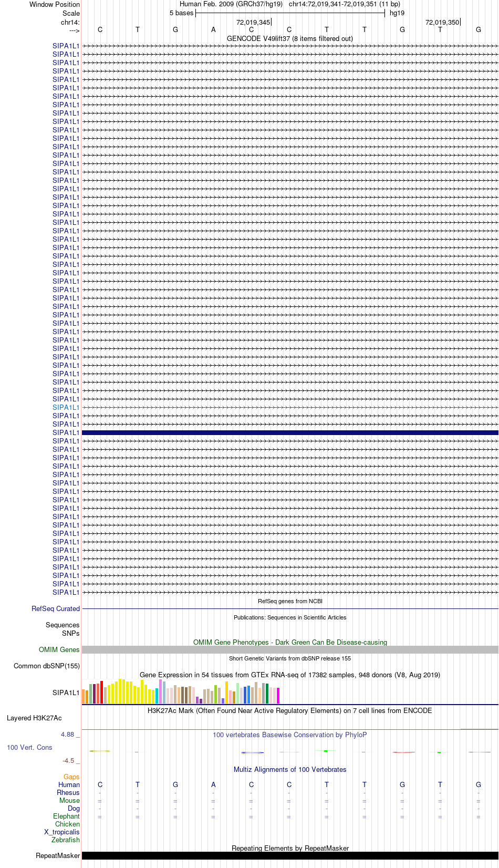Select the Dog alignment row label
This screenshot has width=499, height=868.
click(x=74, y=808)
